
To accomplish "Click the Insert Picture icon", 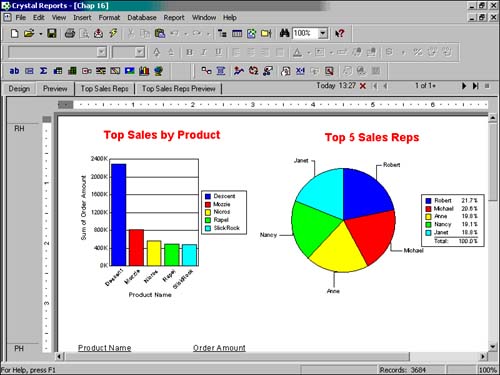I will pos(129,71).
